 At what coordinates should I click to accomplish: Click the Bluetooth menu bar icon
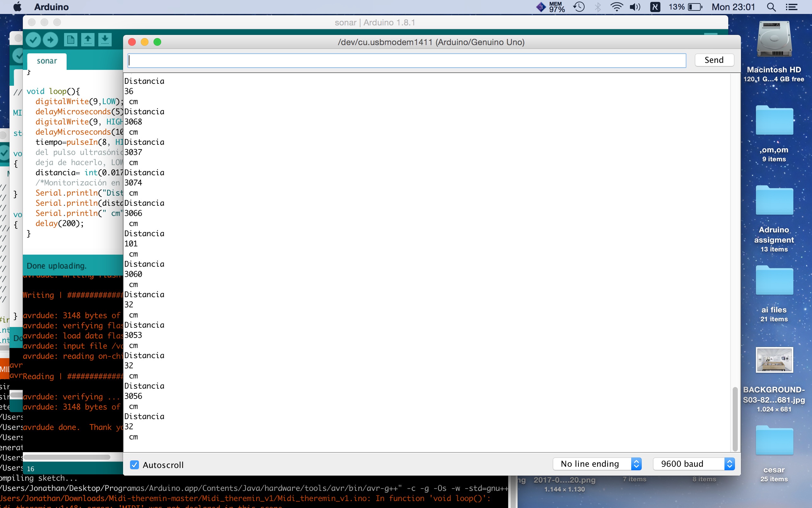598,7
